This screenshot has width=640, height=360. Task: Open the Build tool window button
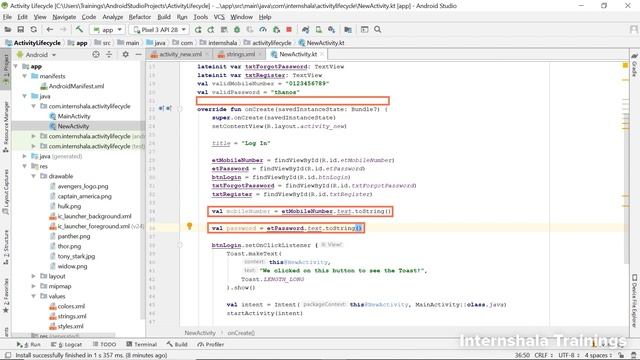point(177,344)
